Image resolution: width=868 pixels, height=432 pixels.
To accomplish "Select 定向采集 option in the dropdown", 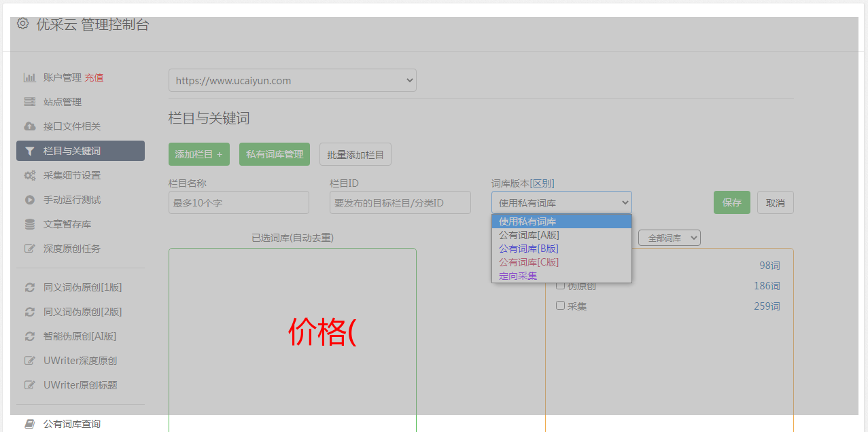I will click(518, 276).
